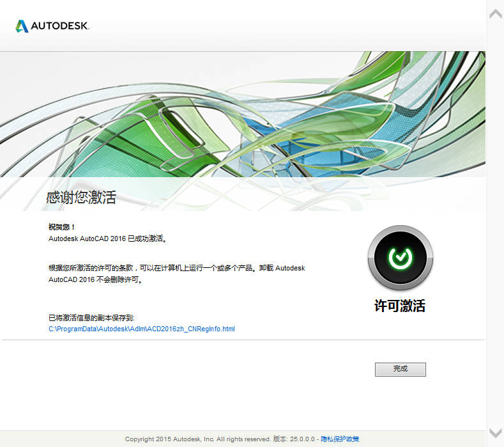Click the Copyright 2015 Autodesk footer text

198,439
